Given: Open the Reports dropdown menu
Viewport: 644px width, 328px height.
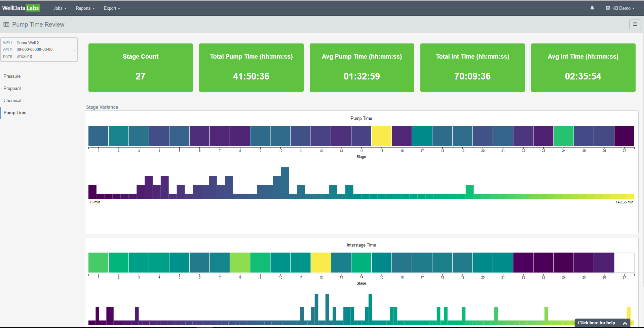Looking at the screenshot, I should tap(85, 8).
